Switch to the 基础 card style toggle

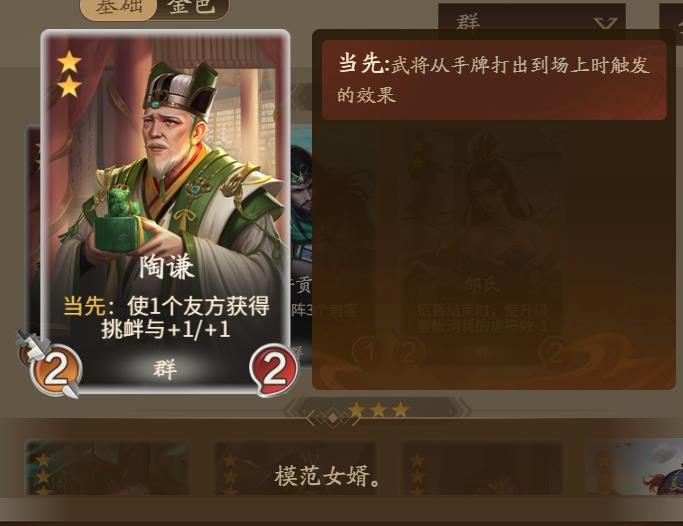(x=118, y=8)
